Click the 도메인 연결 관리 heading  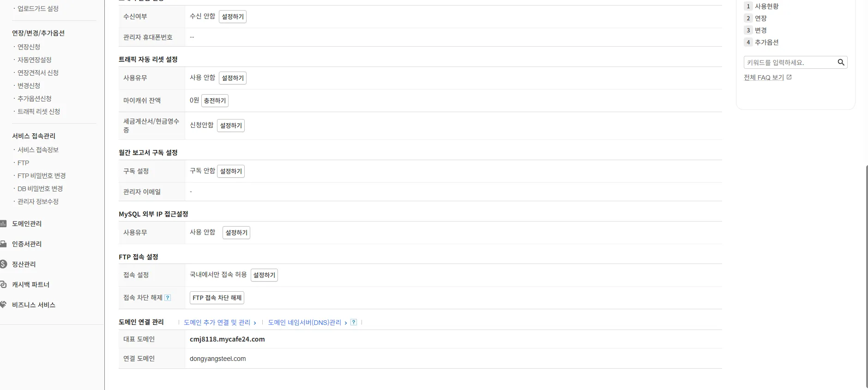[141, 322]
